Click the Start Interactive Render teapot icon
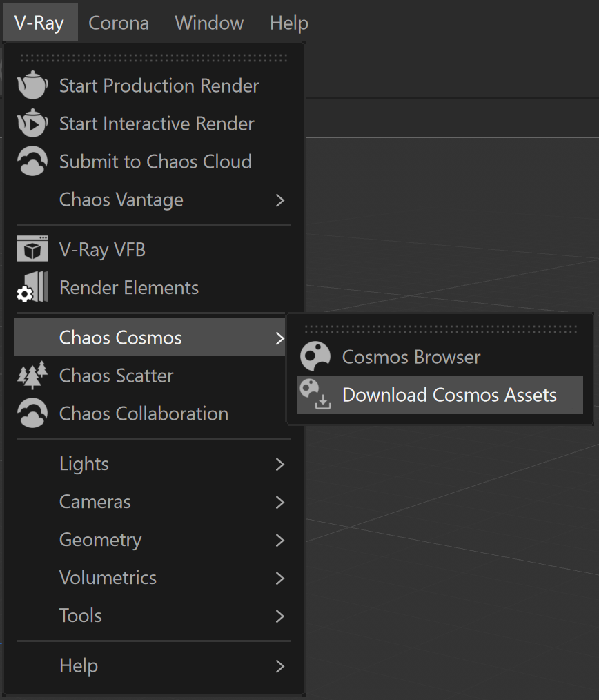Viewport: 599px width, 700px height. click(32, 123)
